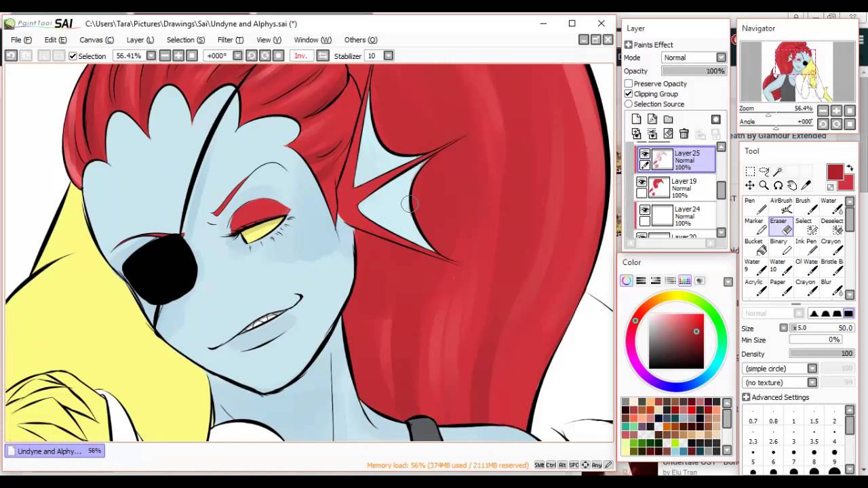Delete layer with trash icon
This screenshot has height=488, width=868.
click(684, 134)
